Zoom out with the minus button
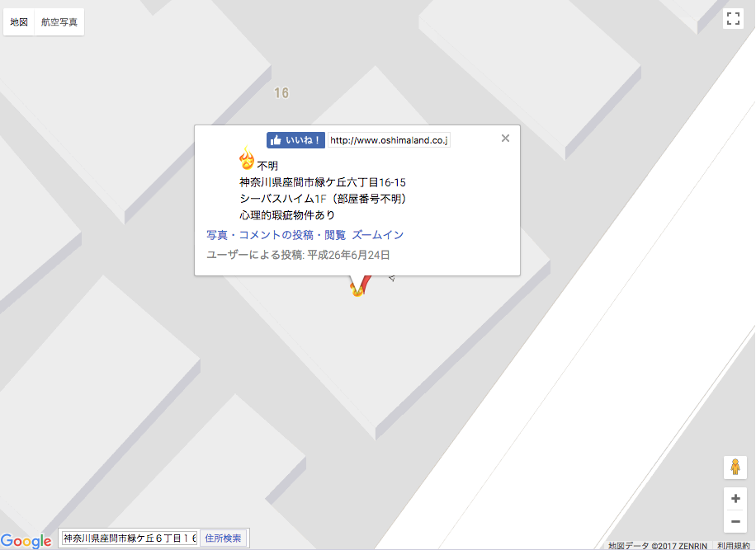Image resolution: width=756 pixels, height=550 pixels. (735, 521)
